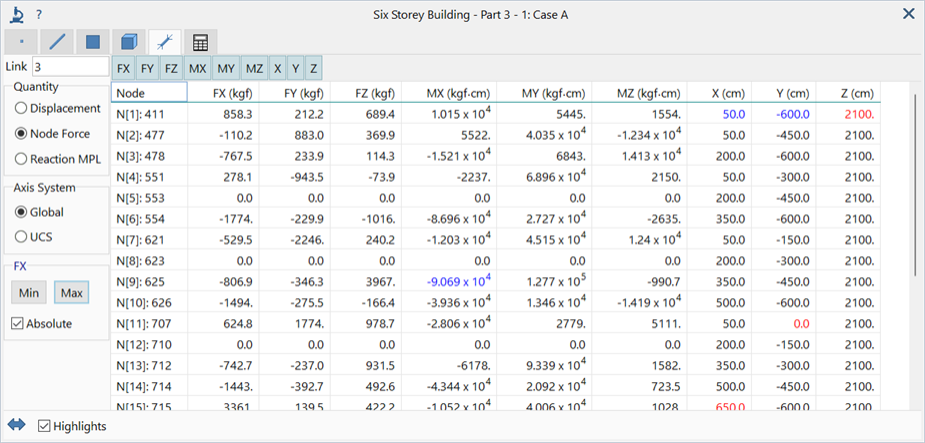The image size is (925, 443).
Task: Select row N[10]: 626
Action: pos(496,303)
